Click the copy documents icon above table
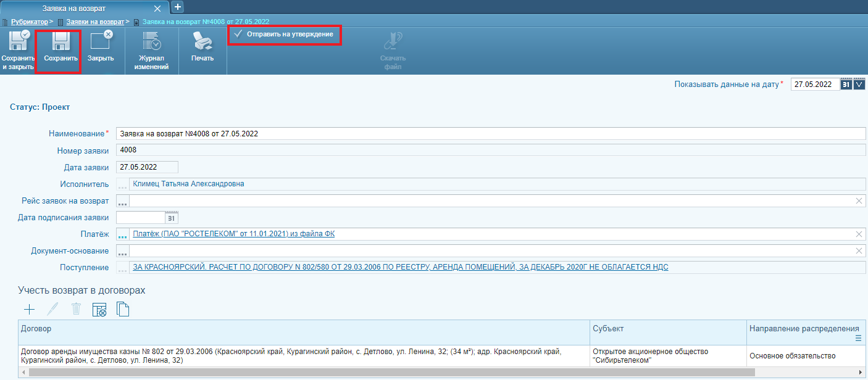The image size is (868, 380). coord(123,310)
